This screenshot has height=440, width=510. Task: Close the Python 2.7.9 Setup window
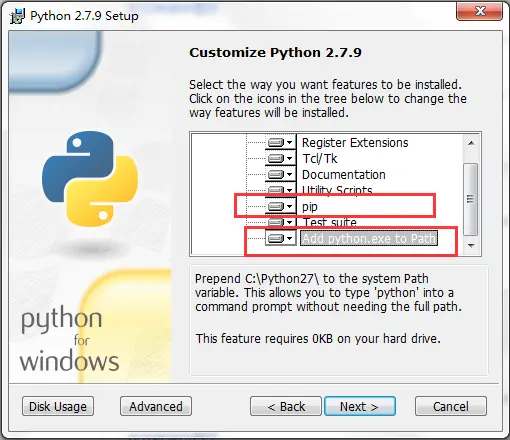tap(480, 11)
